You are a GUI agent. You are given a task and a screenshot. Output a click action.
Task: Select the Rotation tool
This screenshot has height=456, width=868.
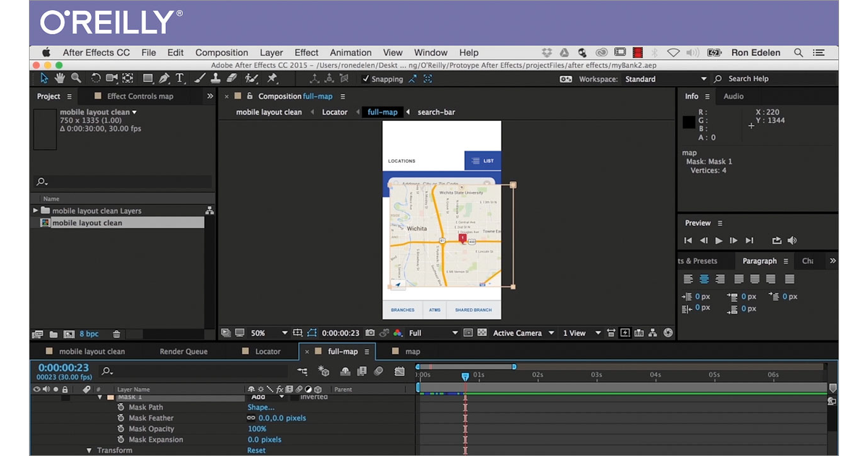(96, 78)
